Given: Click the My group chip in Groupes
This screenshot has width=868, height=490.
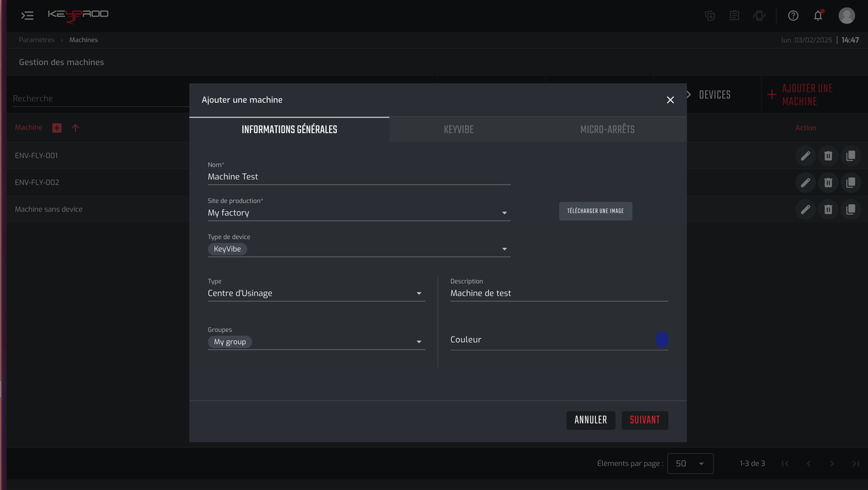Looking at the screenshot, I should pyautogui.click(x=230, y=342).
